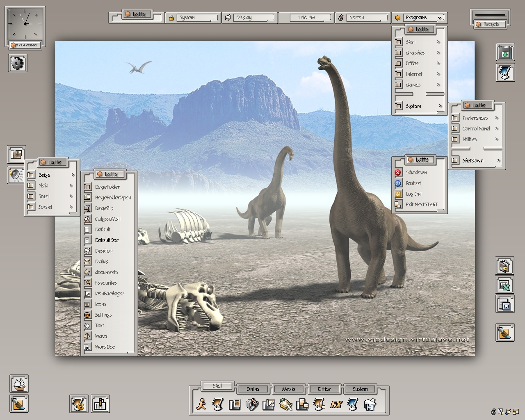Select DefaultDoc in the icon list
525x420 pixels.
(109, 240)
